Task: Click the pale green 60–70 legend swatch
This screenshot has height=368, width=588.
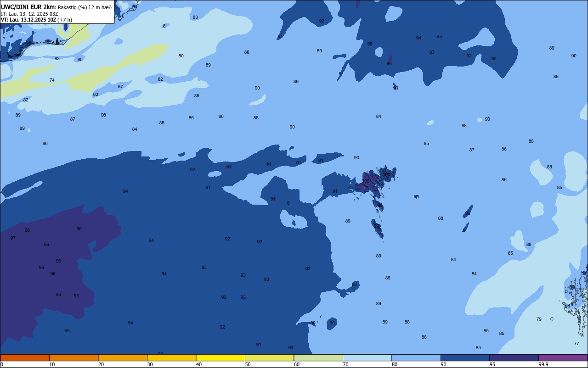Action: pos(318,357)
